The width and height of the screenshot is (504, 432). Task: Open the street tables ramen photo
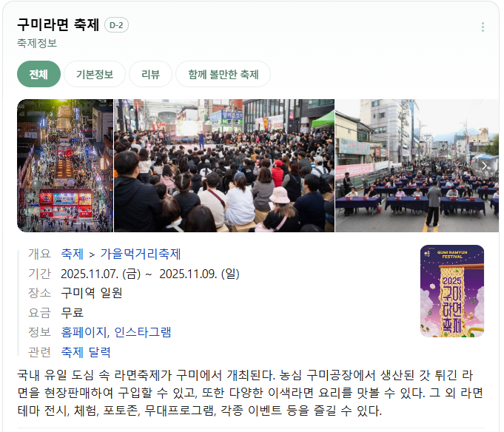pyautogui.click(x=417, y=166)
